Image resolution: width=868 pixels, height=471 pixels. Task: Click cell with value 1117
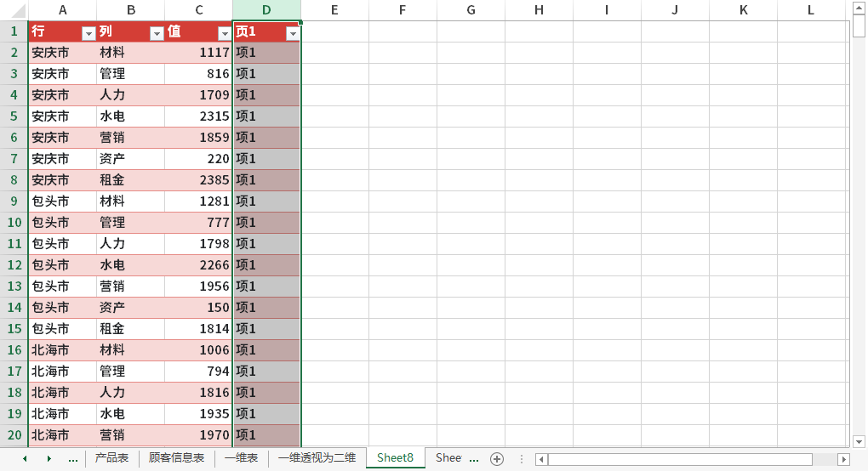199,53
